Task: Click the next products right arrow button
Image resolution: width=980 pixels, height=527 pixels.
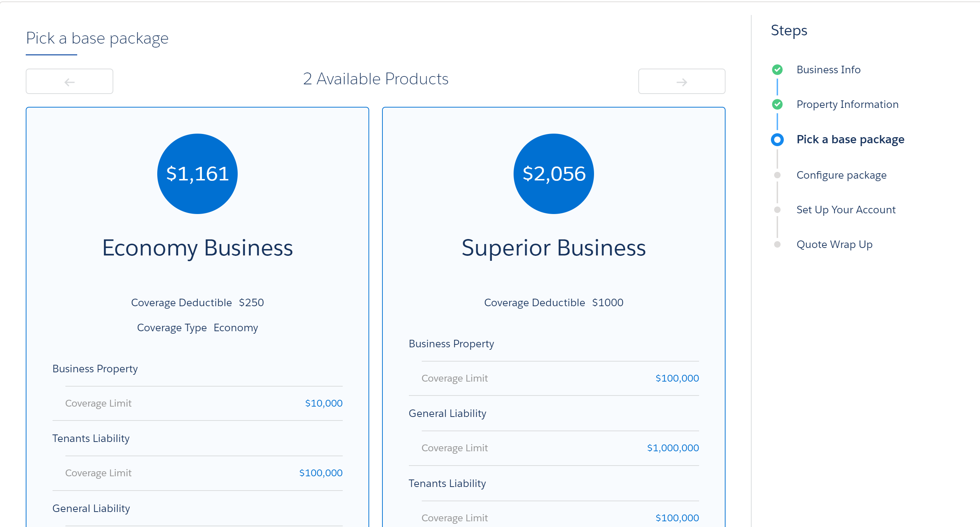Action: click(x=681, y=81)
